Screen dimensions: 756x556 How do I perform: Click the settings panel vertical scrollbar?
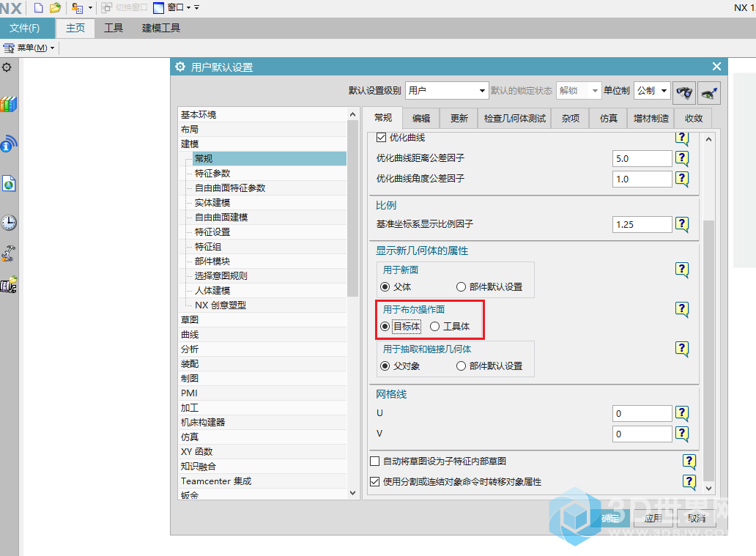tap(708, 349)
